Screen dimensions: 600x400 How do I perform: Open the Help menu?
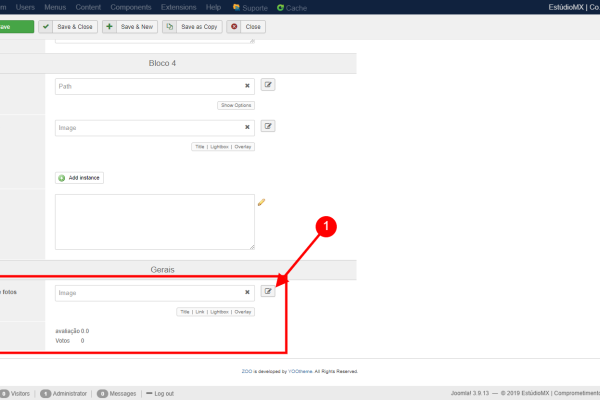(214, 7)
